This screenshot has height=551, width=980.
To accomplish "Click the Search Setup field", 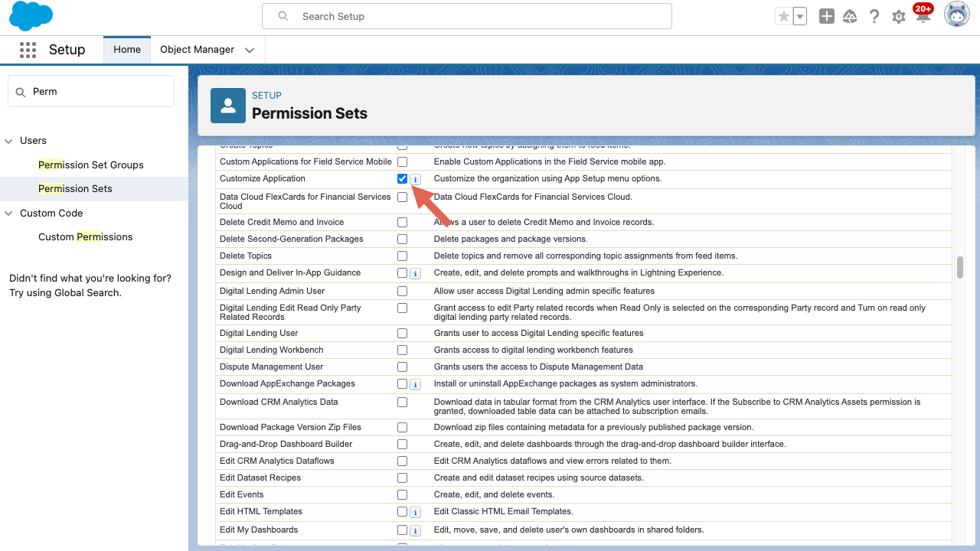I will pyautogui.click(x=467, y=16).
